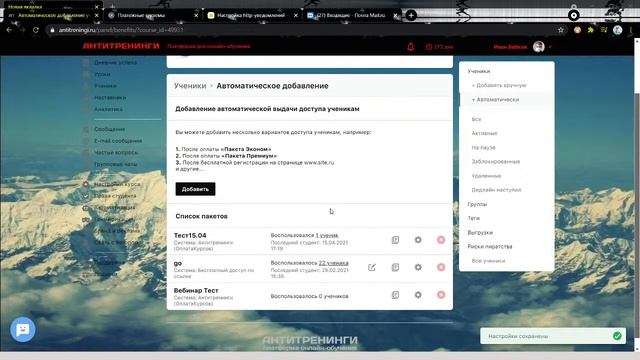Filter students by Активные
Image resolution: width=640 pixels, height=360 pixels.
click(x=484, y=133)
